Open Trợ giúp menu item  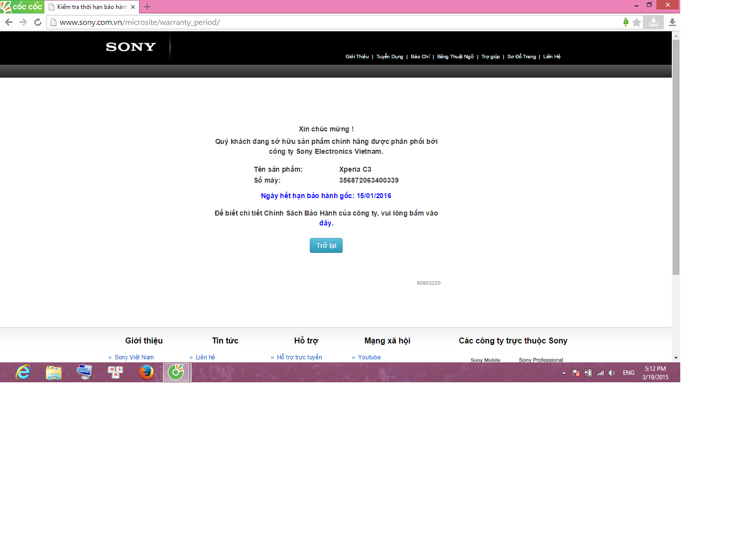click(491, 57)
